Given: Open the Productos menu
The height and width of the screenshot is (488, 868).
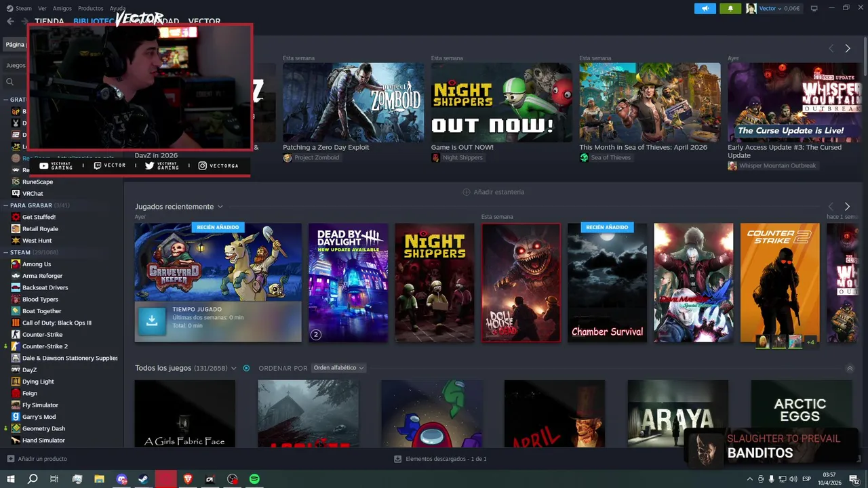Looking at the screenshot, I should pos(91,8).
